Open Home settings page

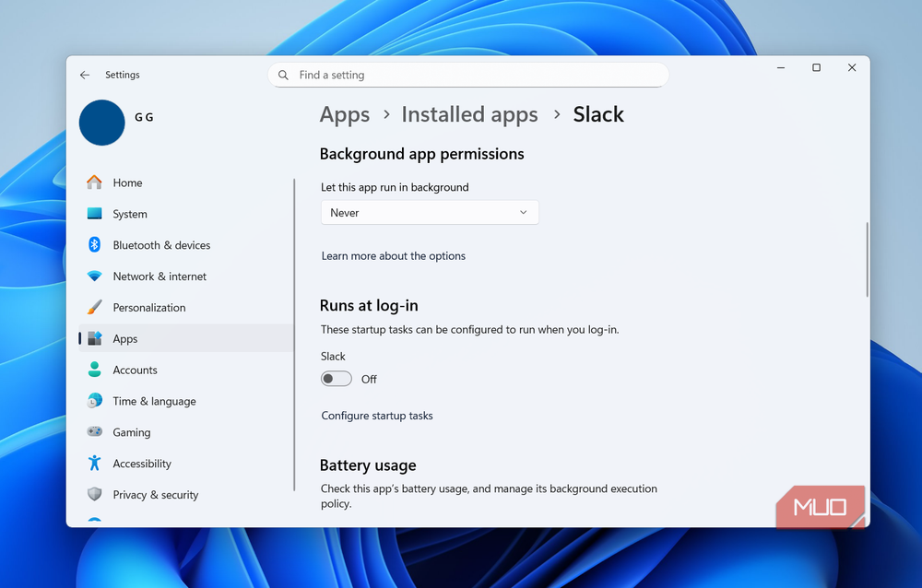[186, 182]
